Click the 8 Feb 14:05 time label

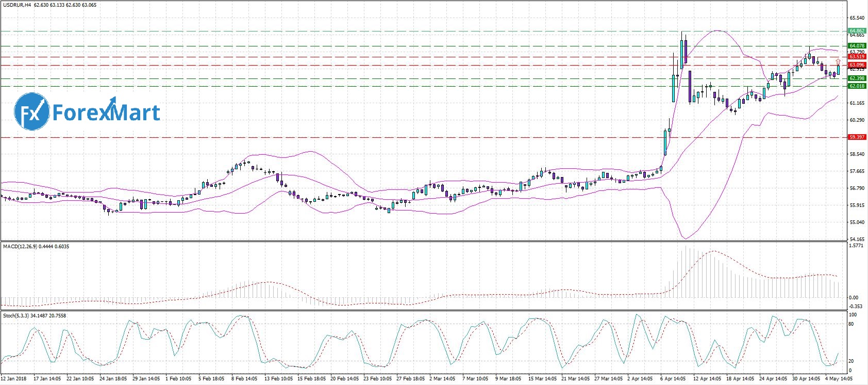244,379
